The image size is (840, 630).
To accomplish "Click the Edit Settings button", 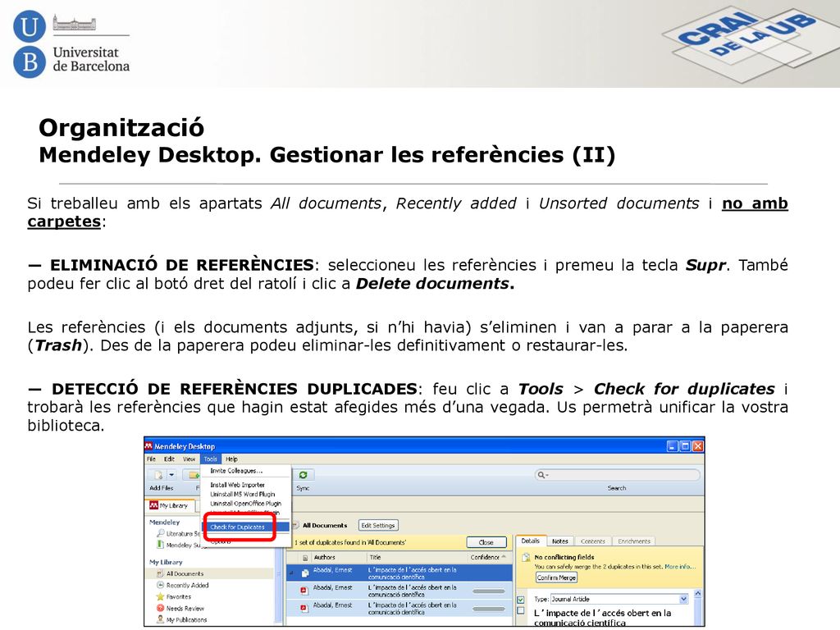I will (x=377, y=526).
